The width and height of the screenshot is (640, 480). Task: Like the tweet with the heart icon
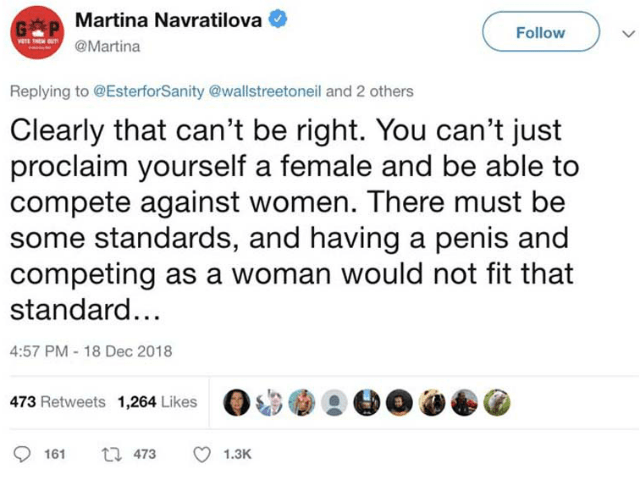tap(202, 454)
